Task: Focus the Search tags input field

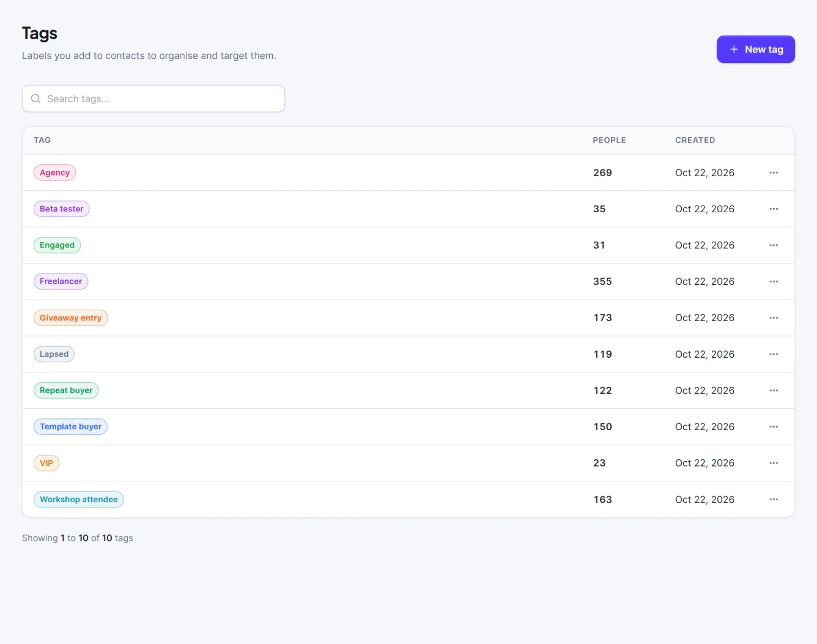Action: (153, 98)
